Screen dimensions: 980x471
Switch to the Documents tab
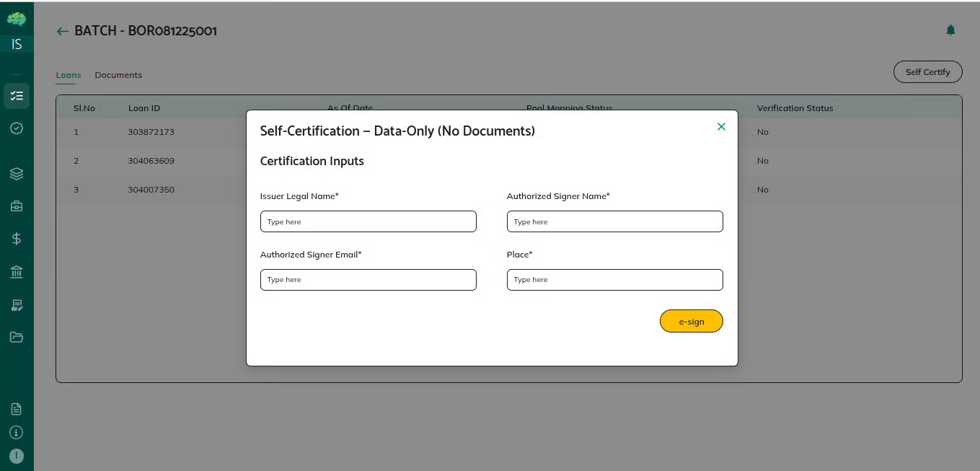[118, 75]
